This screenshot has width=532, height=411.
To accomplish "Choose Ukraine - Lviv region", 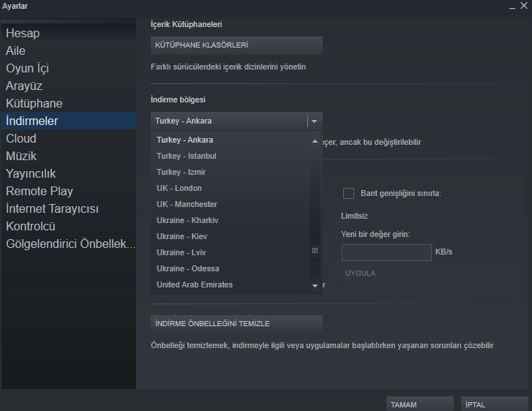I will pos(231,252).
